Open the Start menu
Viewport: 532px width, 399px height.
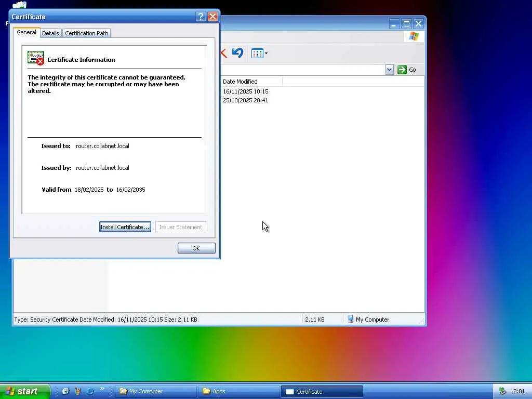25,391
